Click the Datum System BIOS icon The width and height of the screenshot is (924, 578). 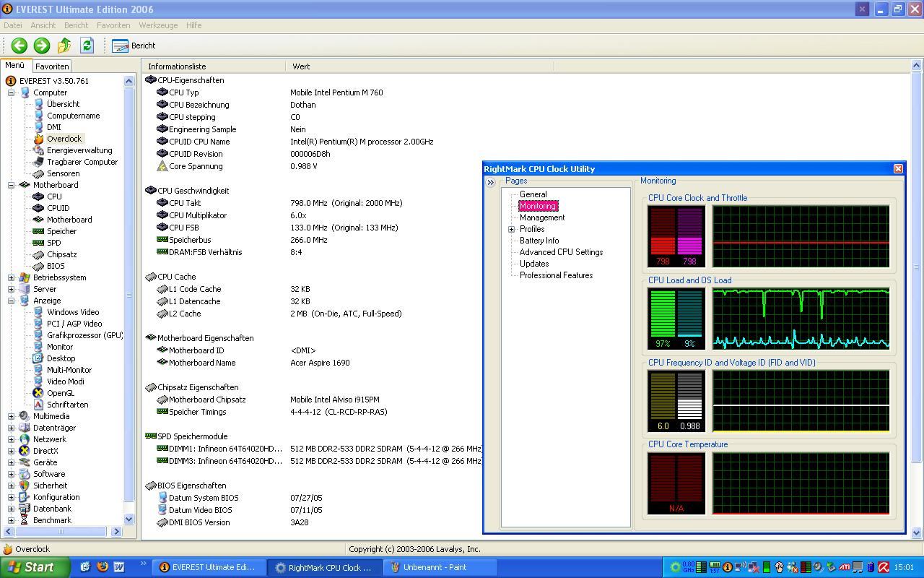[x=162, y=498]
